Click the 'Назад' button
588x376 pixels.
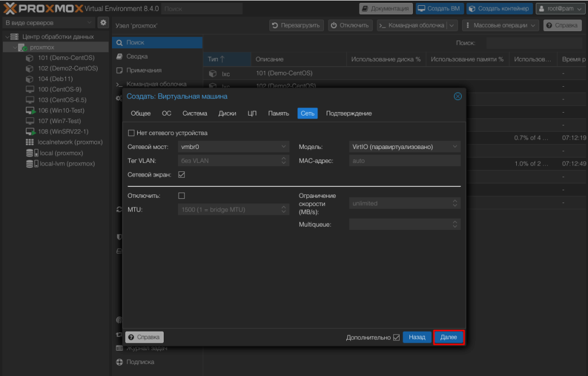[417, 337]
